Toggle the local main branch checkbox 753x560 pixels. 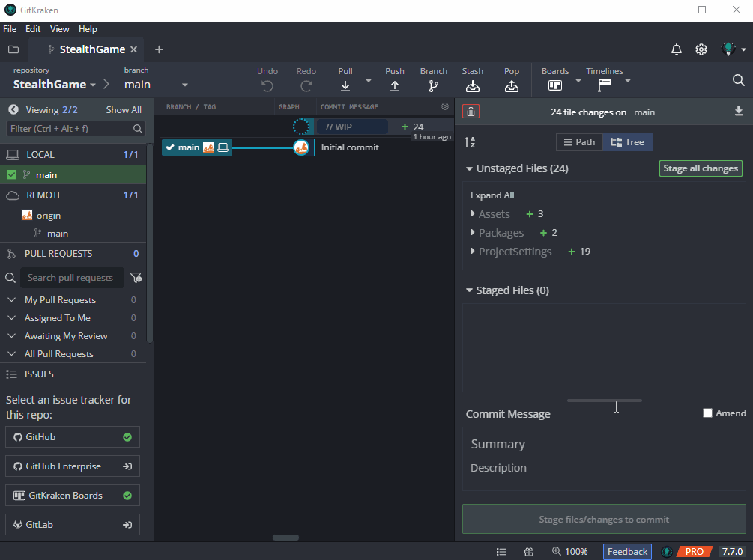(11, 174)
